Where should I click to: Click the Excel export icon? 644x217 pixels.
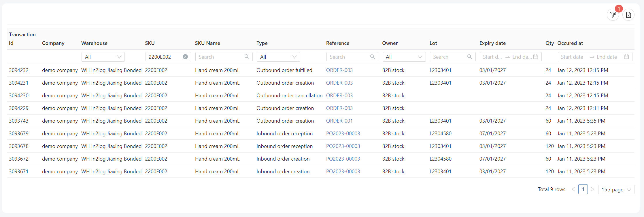tap(628, 15)
